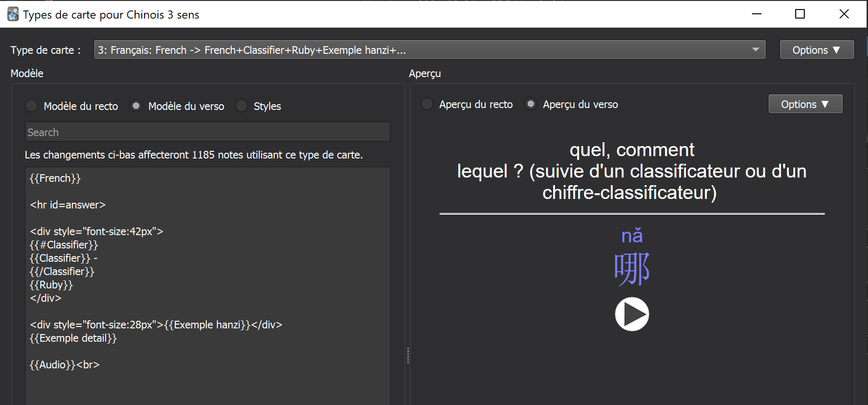Click the {{Exemple detail}} line in template

[x=73, y=338]
